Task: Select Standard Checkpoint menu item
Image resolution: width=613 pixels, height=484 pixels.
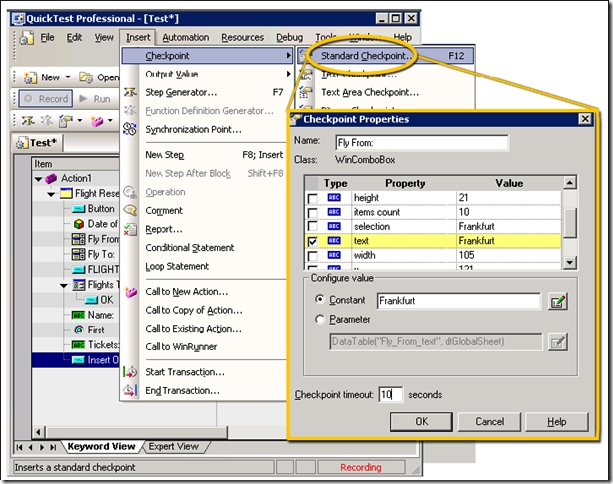Action: click(385, 56)
